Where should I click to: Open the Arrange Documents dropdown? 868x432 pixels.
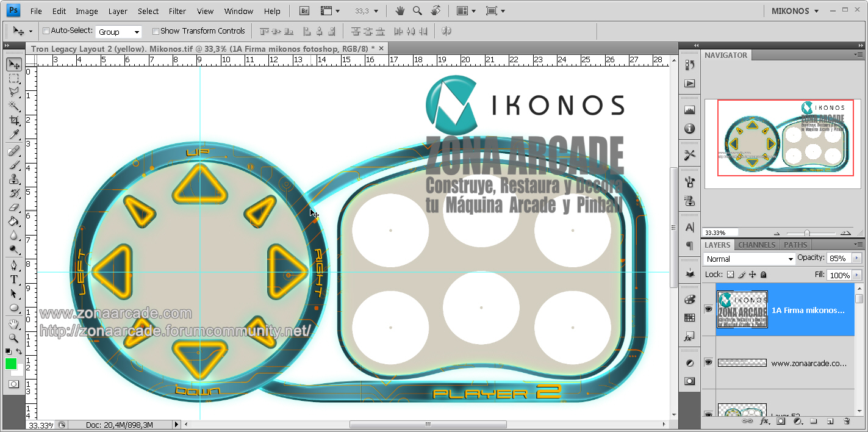[x=467, y=11]
